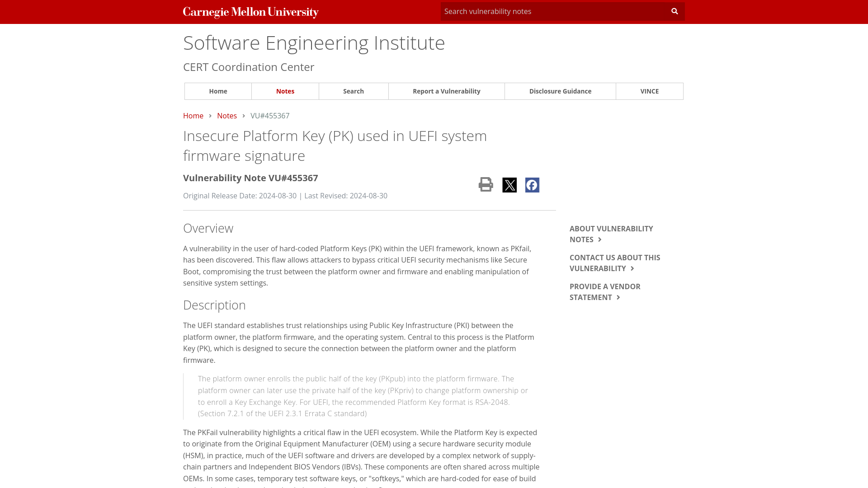Open About Vulnerability Notes link
Screen dimensions: 868x488
(x=611, y=234)
